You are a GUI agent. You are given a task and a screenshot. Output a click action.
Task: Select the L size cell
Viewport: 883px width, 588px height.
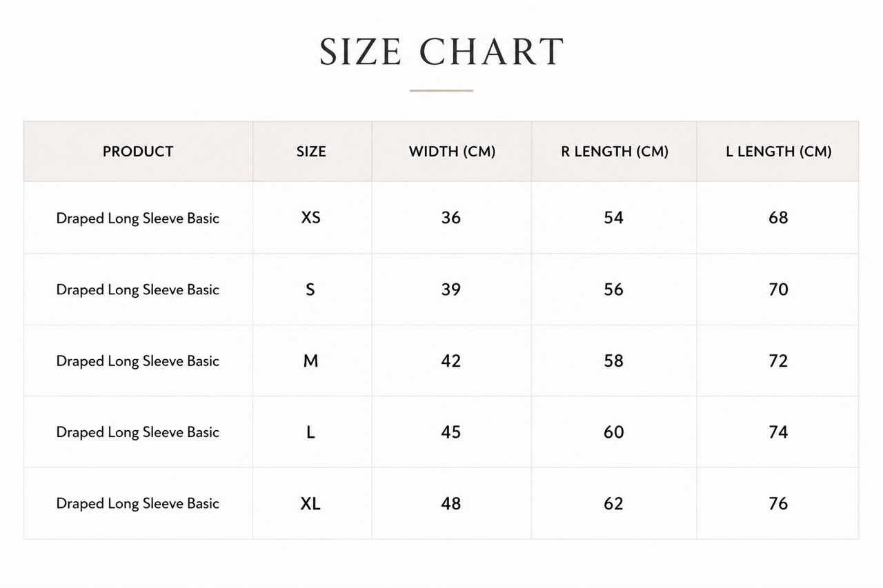coord(311,432)
